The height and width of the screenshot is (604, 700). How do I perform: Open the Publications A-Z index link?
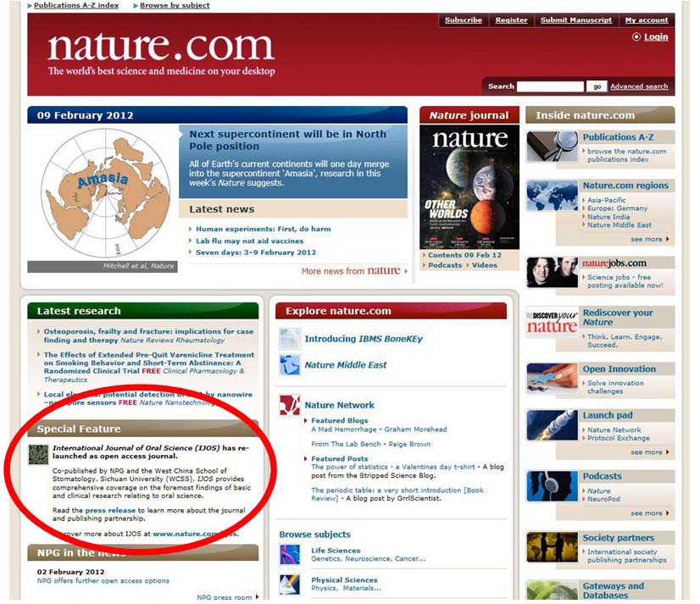click(x=76, y=5)
